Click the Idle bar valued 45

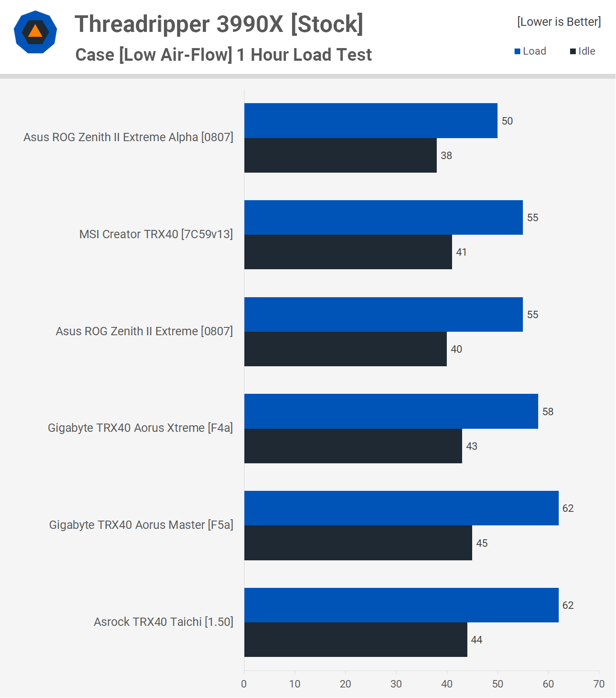358,543
